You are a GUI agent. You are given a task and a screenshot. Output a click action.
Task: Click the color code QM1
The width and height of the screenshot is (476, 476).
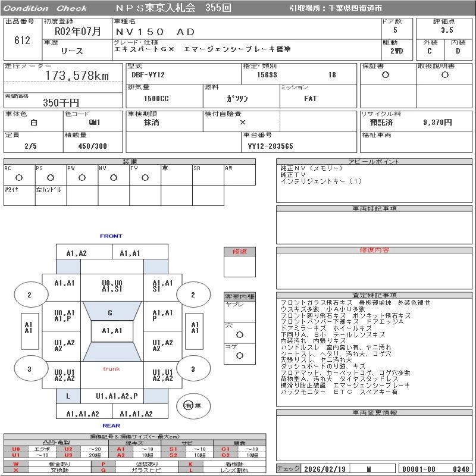(94, 123)
